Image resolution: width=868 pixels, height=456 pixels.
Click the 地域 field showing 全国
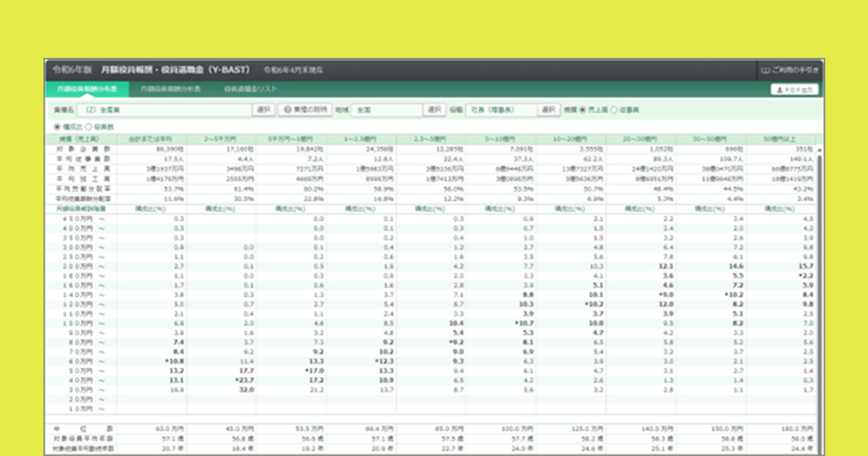point(386,109)
